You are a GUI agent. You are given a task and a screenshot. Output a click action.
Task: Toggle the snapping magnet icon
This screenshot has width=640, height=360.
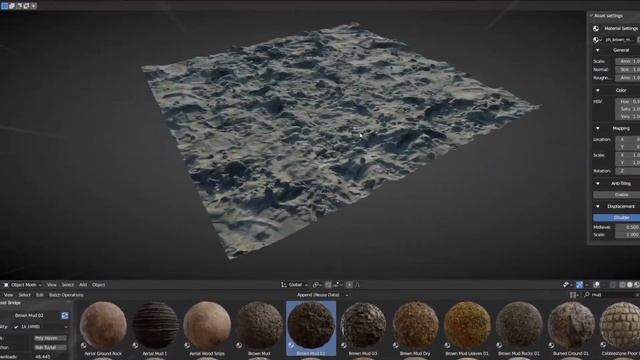[328, 285]
